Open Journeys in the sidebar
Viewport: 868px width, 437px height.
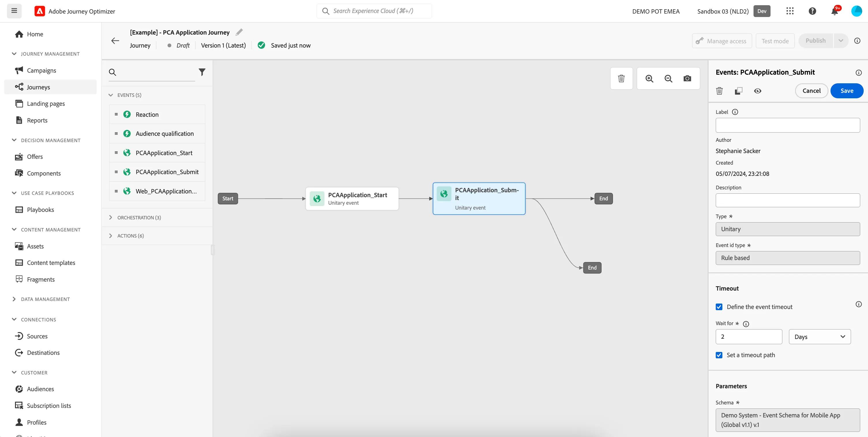[50, 87]
